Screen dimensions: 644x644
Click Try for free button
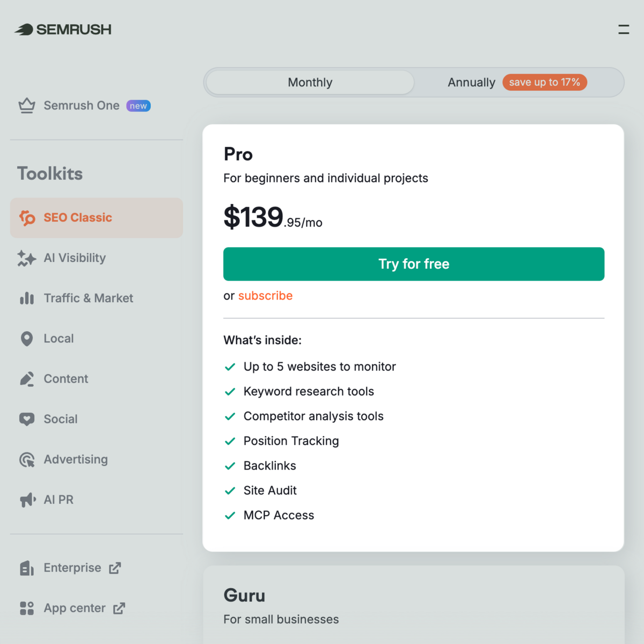pos(414,264)
